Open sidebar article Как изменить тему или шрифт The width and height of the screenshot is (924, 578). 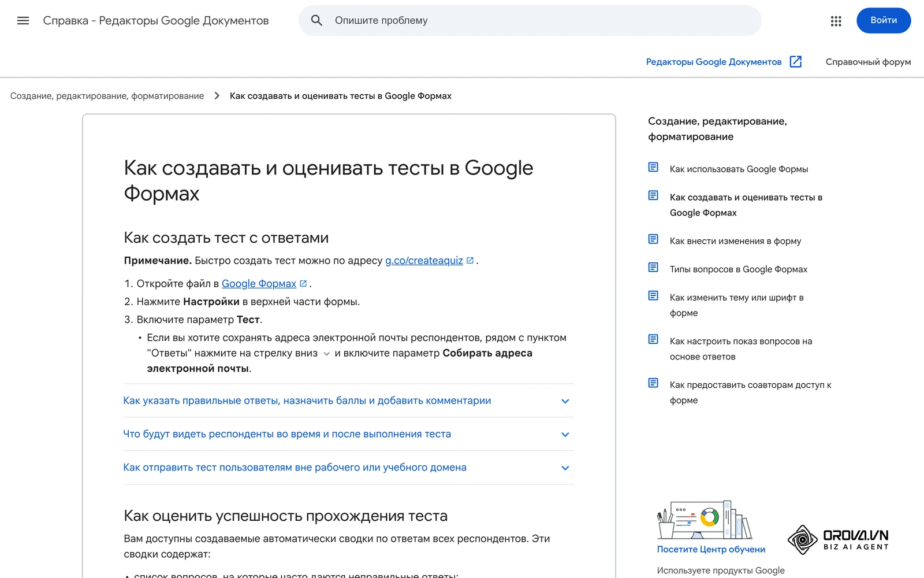point(736,305)
